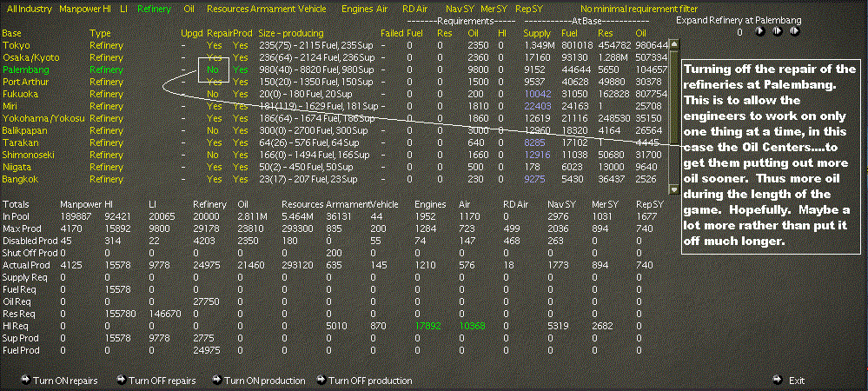Toggle Prod 'Yes' for Tokyo refinery

(x=241, y=45)
